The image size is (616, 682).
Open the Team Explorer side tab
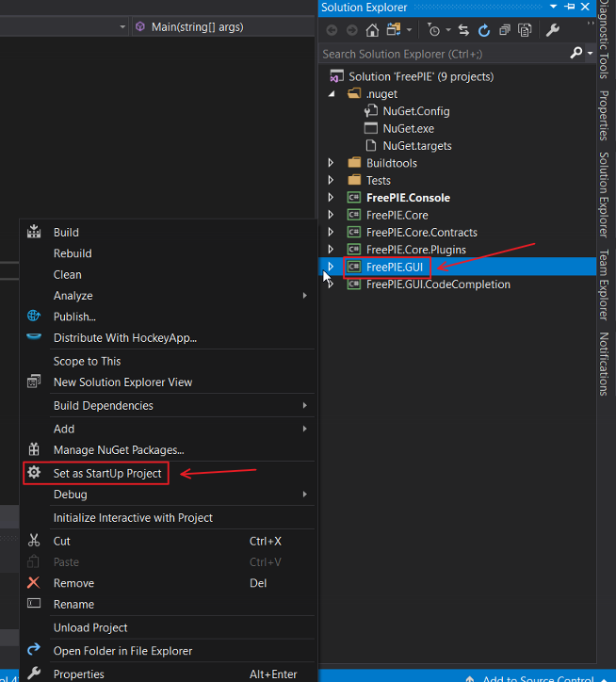[604, 284]
